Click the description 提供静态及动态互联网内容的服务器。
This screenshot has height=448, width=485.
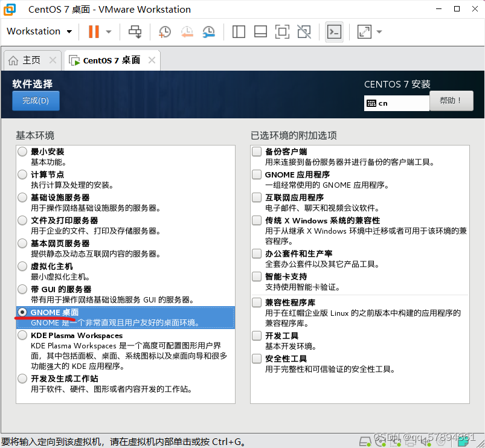[96, 254]
